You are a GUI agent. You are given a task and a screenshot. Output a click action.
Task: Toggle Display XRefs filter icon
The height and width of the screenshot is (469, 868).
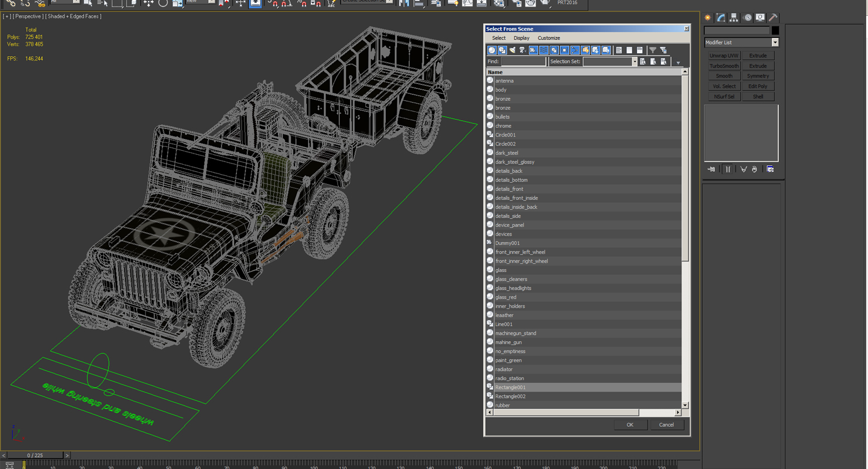tap(564, 50)
